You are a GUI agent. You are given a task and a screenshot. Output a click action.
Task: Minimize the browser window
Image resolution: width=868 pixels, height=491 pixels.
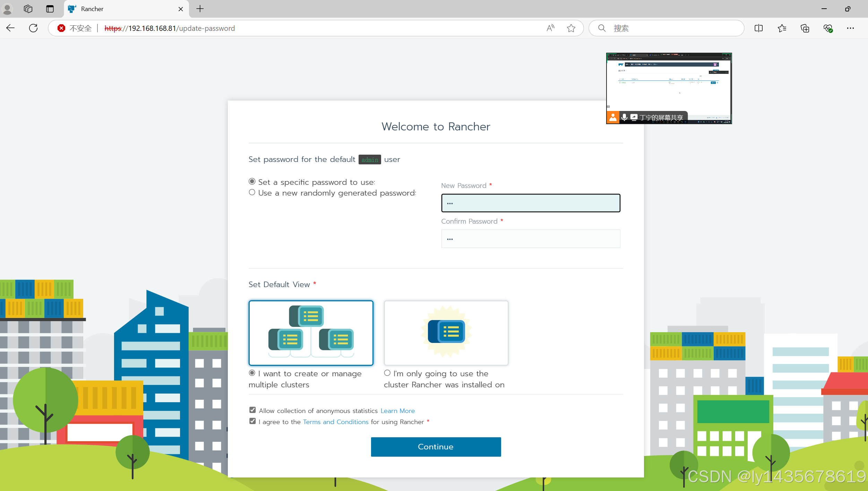824,9
